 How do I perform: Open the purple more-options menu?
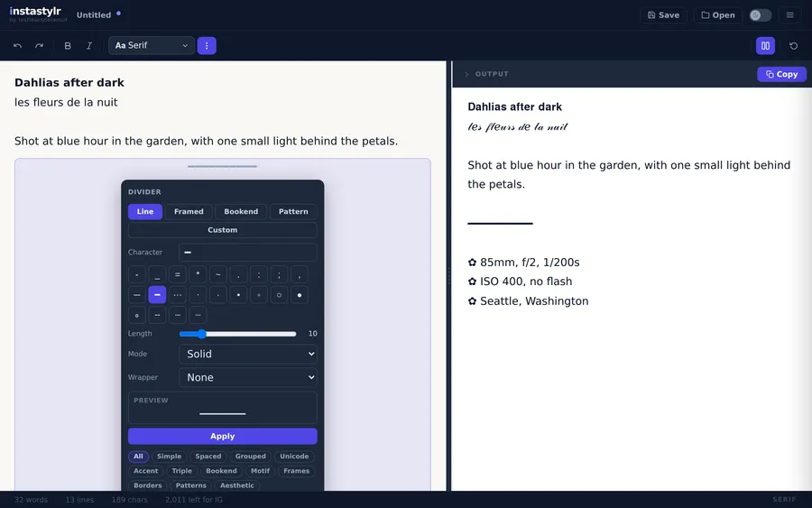(x=207, y=46)
